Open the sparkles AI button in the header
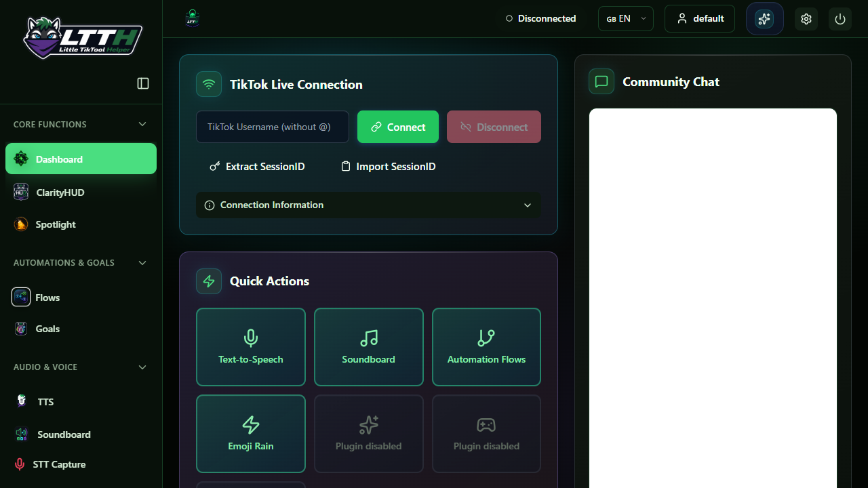 pyautogui.click(x=765, y=19)
